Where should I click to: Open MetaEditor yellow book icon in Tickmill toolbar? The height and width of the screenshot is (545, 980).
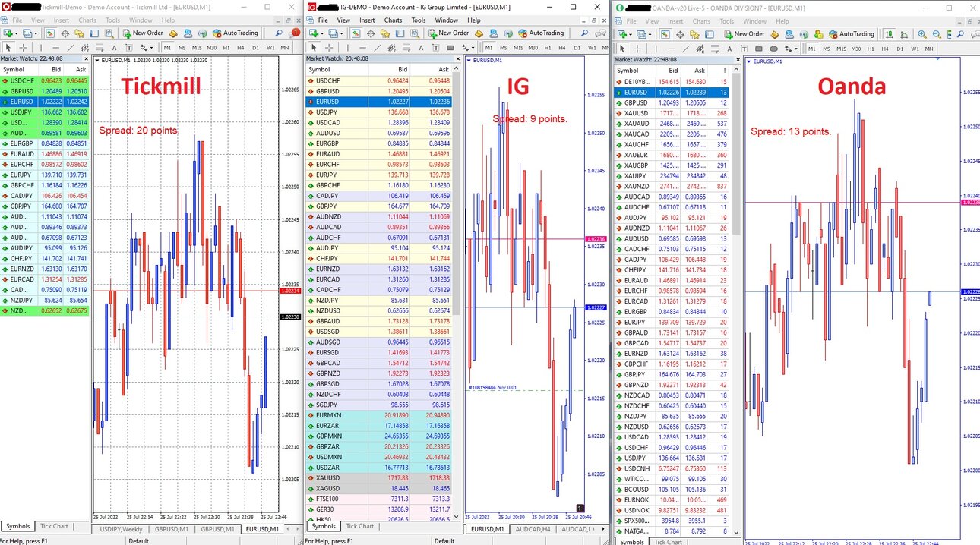(173, 33)
